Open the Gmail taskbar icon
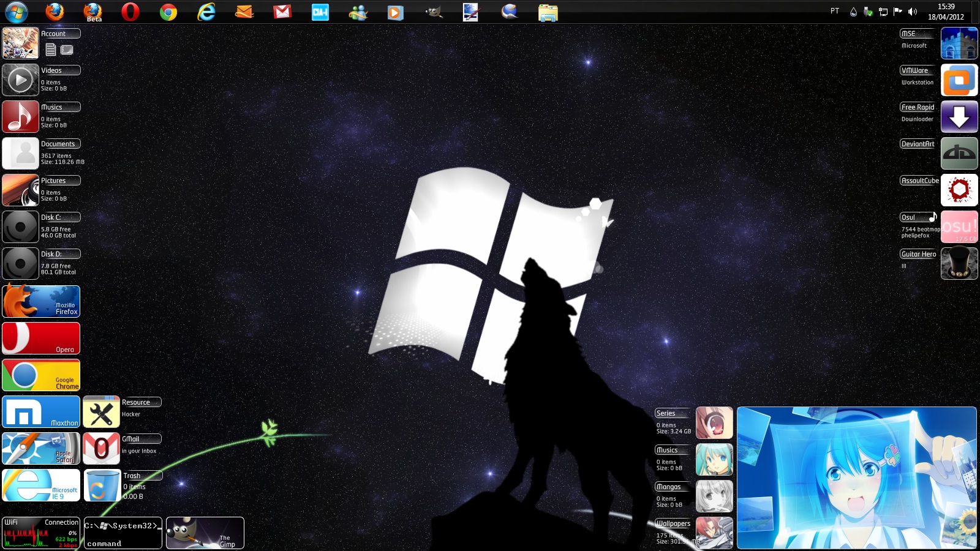This screenshot has height=551, width=980. click(x=282, y=12)
